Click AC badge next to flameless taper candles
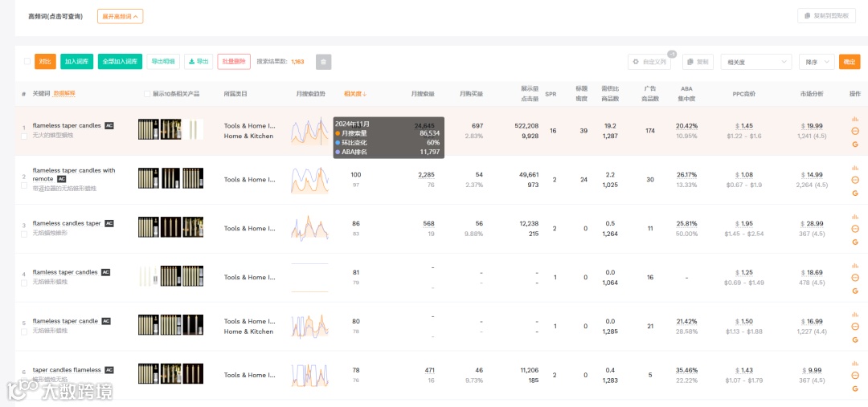Screen dimensions: 868x407 (x=109, y=125)
